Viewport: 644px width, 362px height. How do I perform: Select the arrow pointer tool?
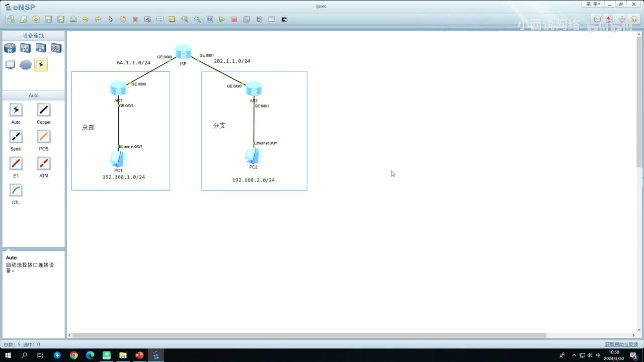point(111,19)
